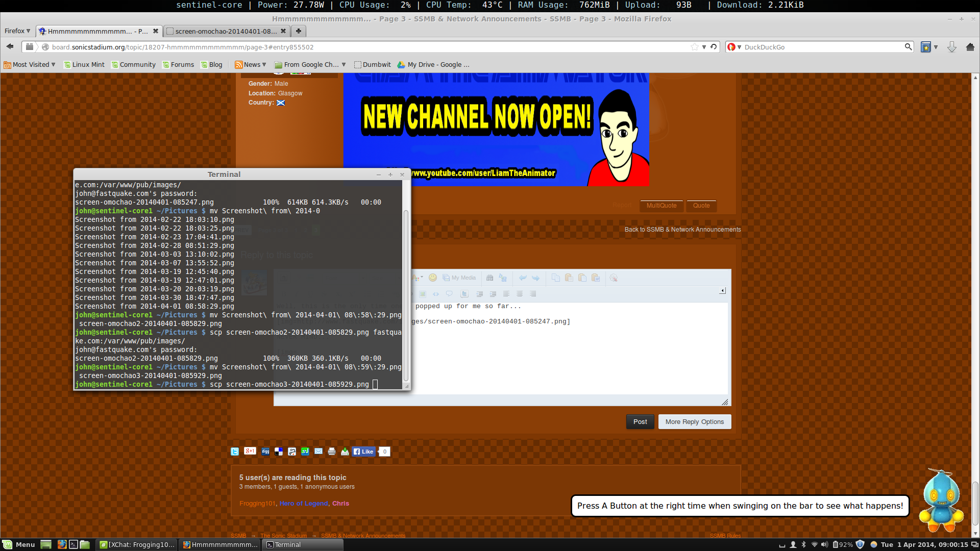Click the remove formatting icon in editor
Image resolution: width=980 pixels, height=551 pixels.
tap(614, 278)
